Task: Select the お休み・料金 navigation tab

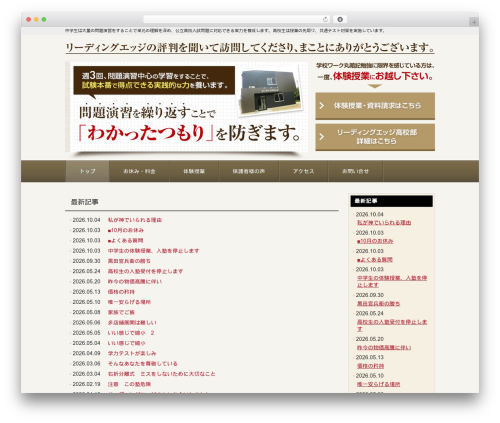Action: click(139, 171)
